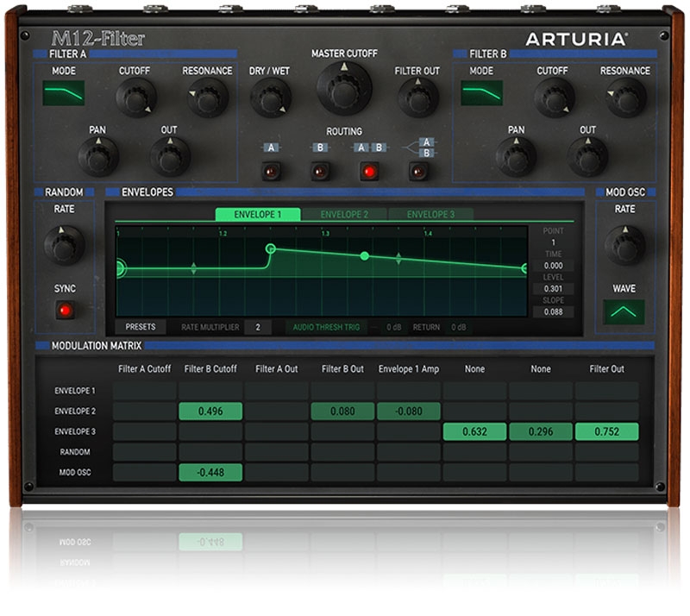The image size is (690, 616).
Task: Click the Mod Osc wave selector
Action: [624, 311]
